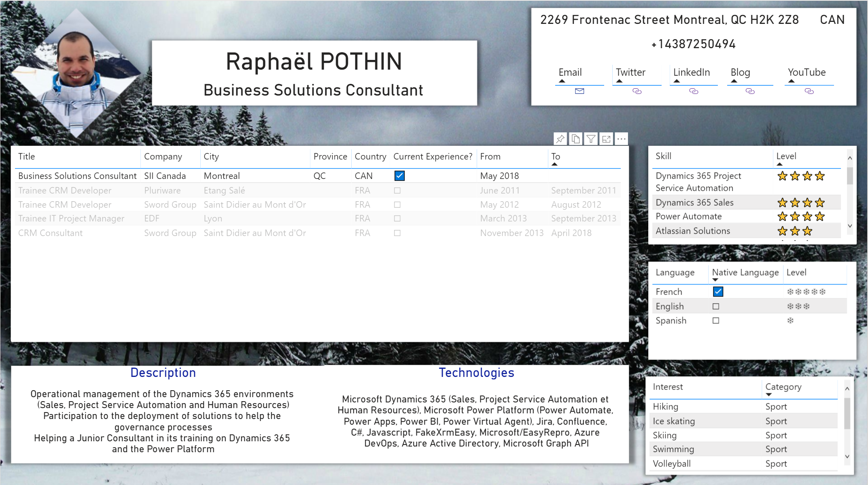
Task: Pin the experience table visual
Action: pyautogui.click(x=560, y=139)
